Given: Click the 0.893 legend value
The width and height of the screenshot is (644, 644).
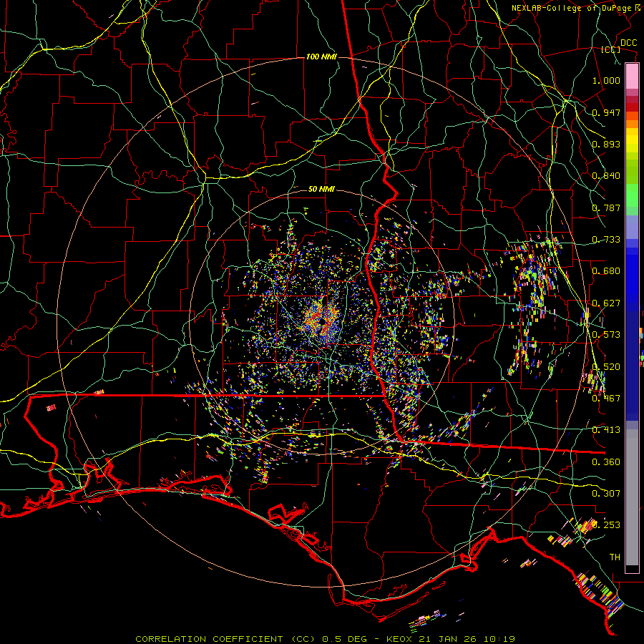Looking at the screenshot, I should click(x=606, y=144).
